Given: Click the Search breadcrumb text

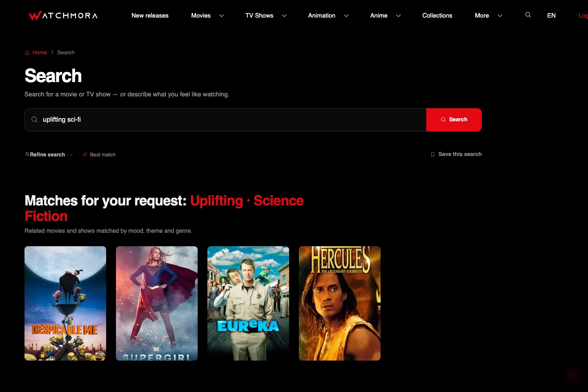Looking at the screenshot, I should [x=66, y=53].
